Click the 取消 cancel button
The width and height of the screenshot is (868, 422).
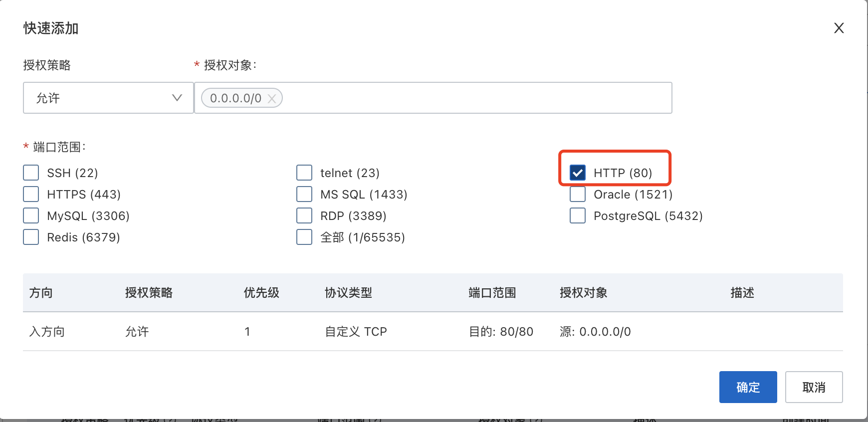pos(814,387)
